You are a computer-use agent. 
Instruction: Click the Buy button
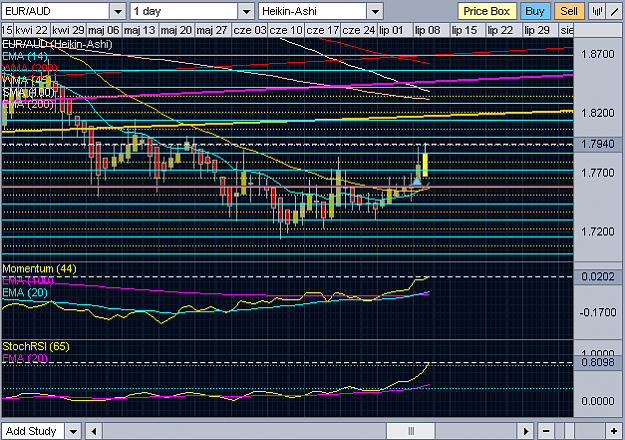535,11
